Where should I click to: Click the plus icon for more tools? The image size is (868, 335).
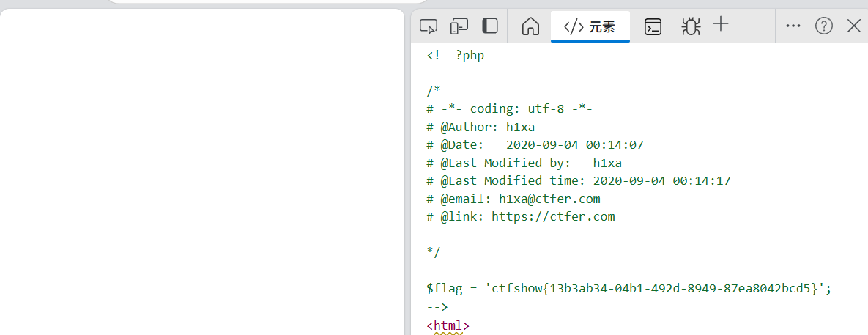coord(721,25)
